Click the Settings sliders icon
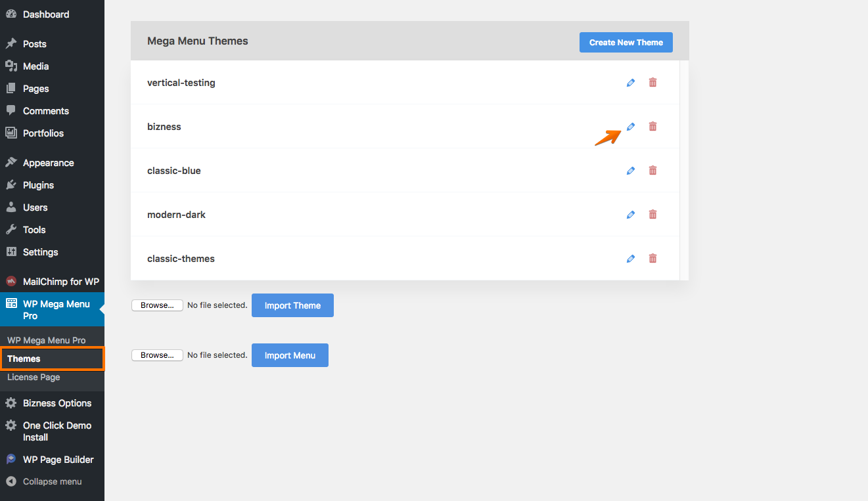868x501 pixels. coord(11,251)
